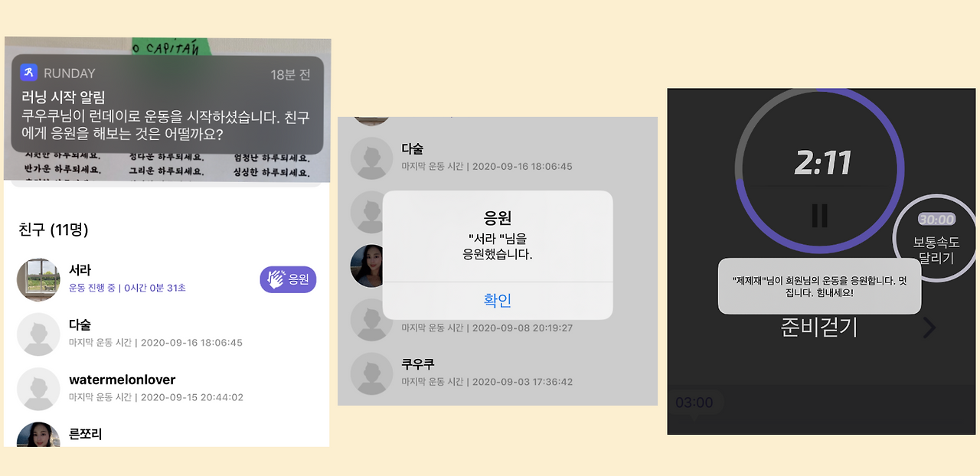This screenshot has height=476, width=980.
Task: Select the 03:00 time badge
Action: tap(694, 403)
